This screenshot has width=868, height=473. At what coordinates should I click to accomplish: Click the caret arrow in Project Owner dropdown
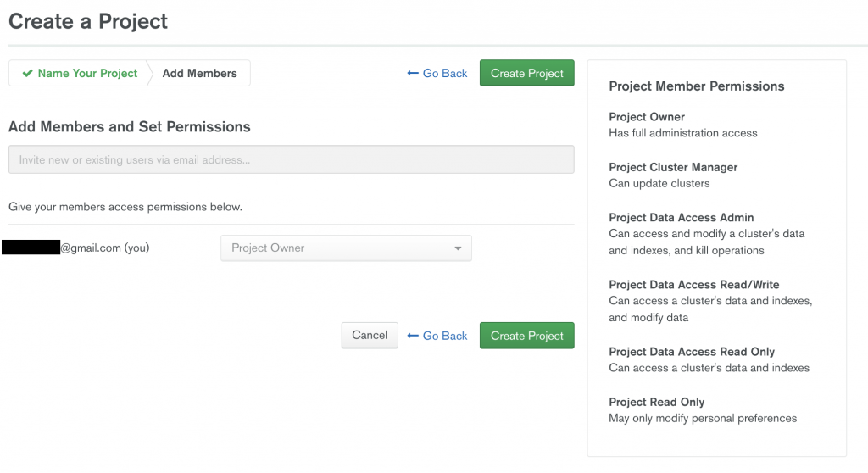click(x=458, y=248)
